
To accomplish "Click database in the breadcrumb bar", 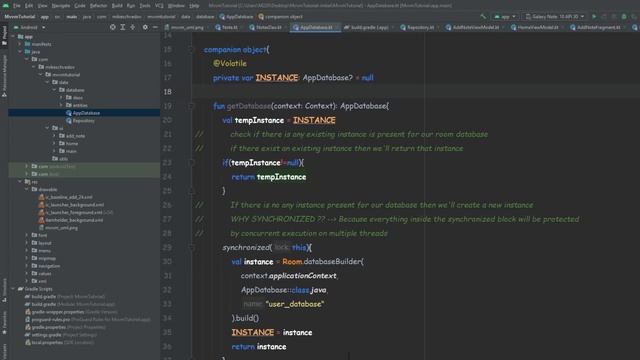I will click(205, 17).
